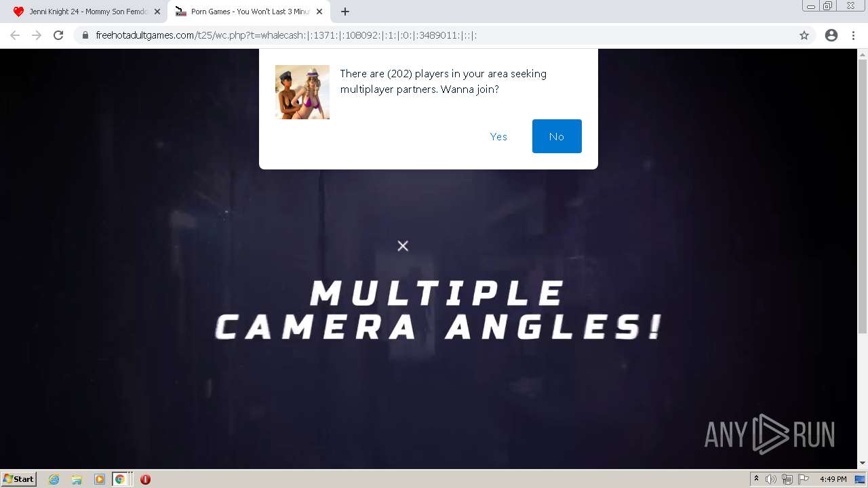Image resolution: width=868 pixels, height=488 pixels.
Task: Dismiss the video overlay with the X
Action: [403, 245]
